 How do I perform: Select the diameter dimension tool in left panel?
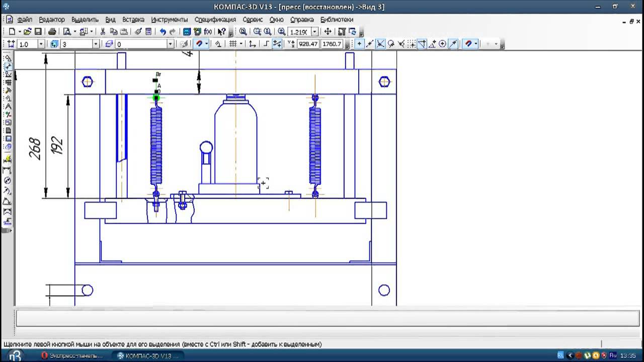click(8, 180)
